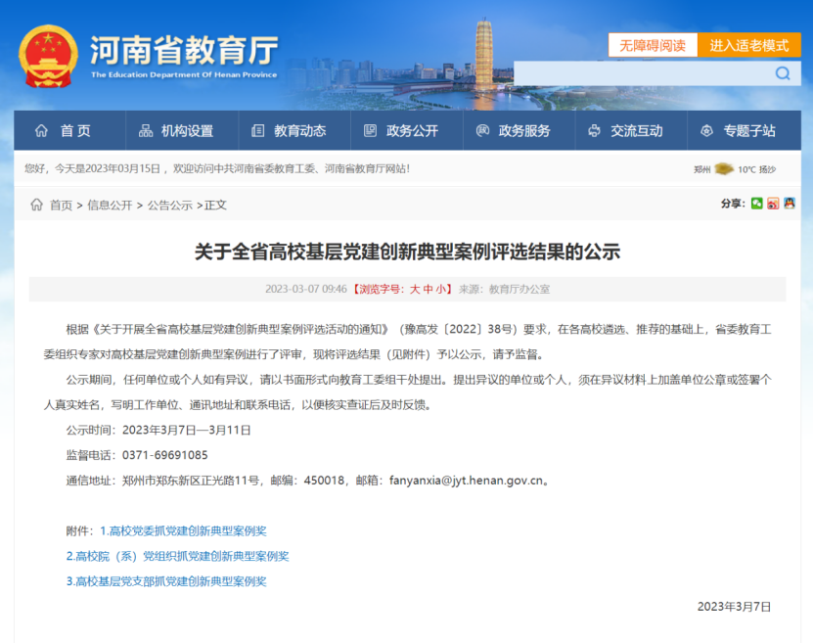Set browsing font size to 大
This screenshot has width=813, height=644.
pyautogui.click(x=415, y=289)
